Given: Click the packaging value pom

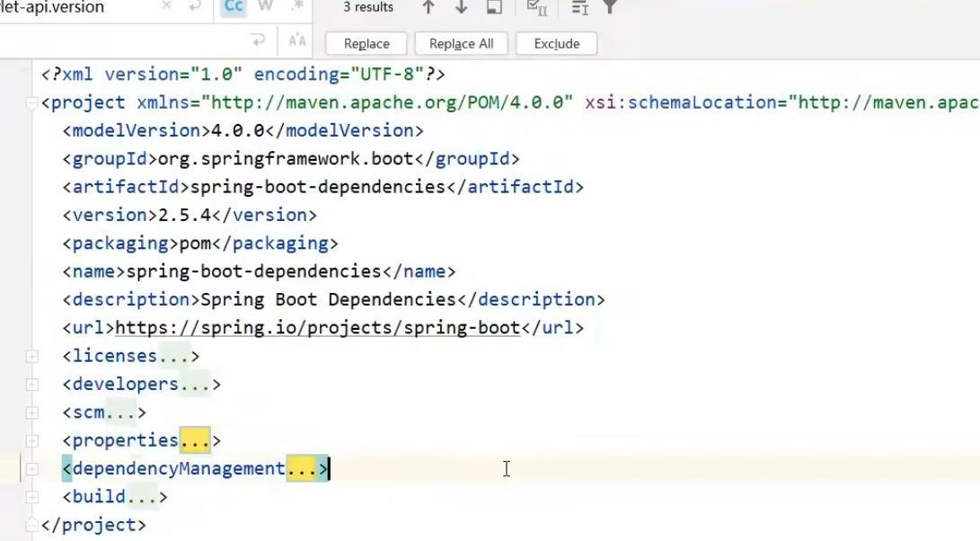Looking at the screenshot, I should coord(195,244).
